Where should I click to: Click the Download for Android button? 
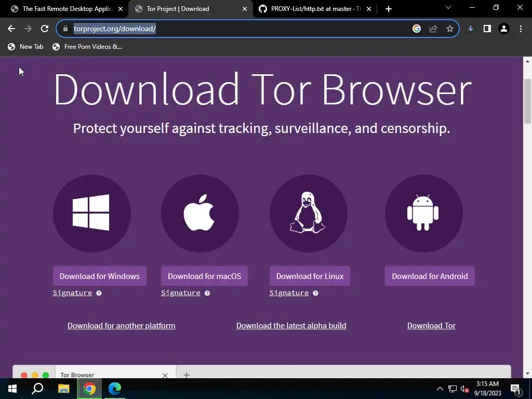coord(430,276)
